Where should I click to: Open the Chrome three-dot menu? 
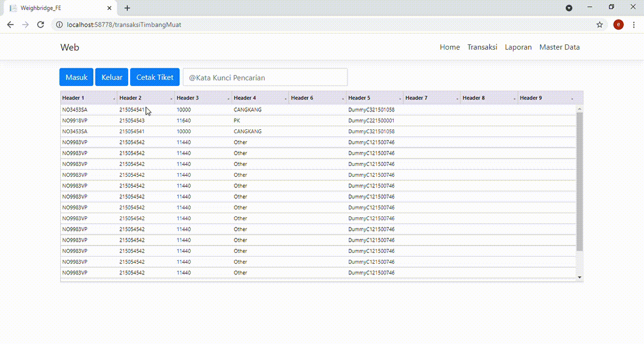tap(634, 25)
